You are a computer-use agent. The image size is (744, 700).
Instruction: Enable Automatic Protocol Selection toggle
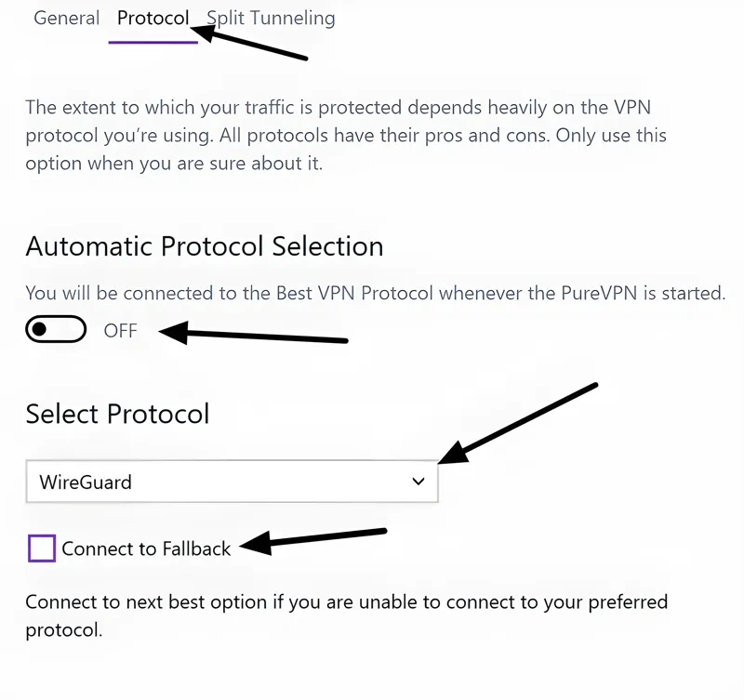[56, 329]
